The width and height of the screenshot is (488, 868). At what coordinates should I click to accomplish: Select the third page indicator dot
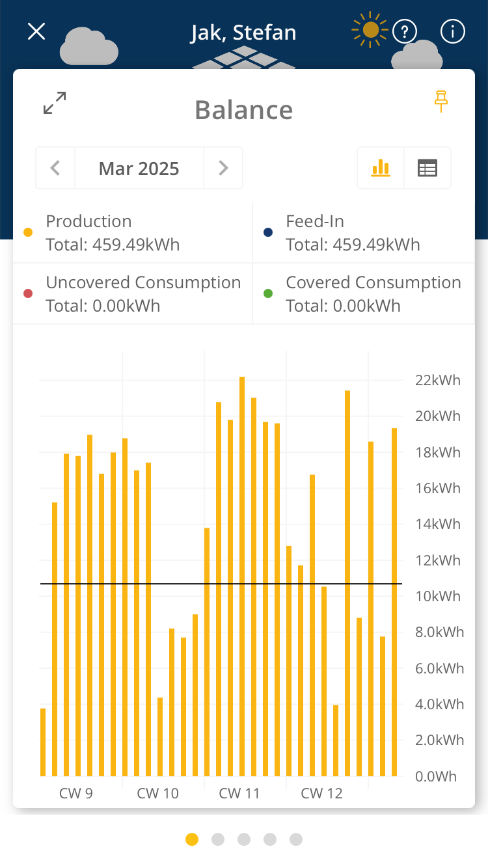pyautogui.click(x=244, y=839)
